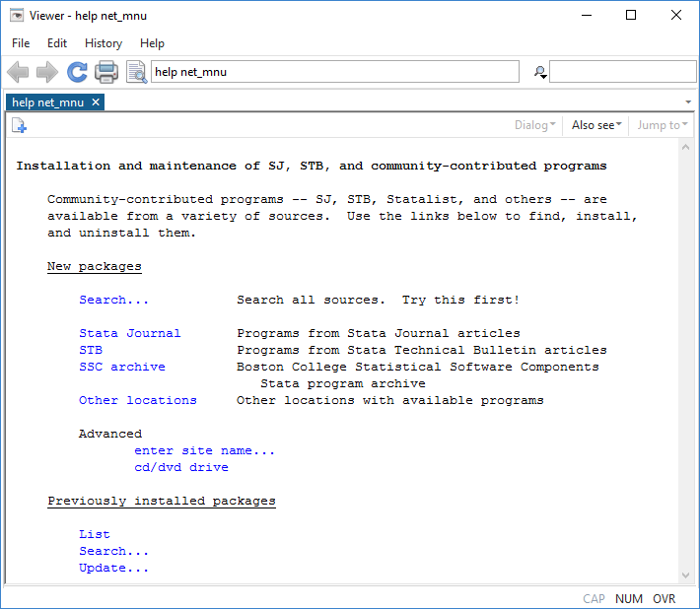
Task: Click the Update... link
Action: coord(113,568)
